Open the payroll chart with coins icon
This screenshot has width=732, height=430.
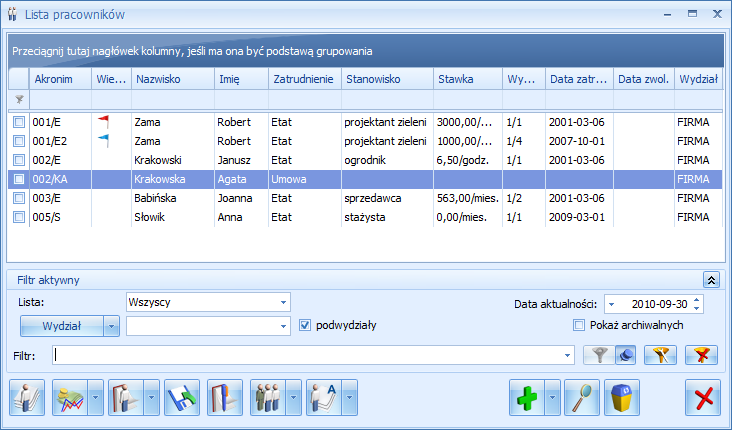70,398
